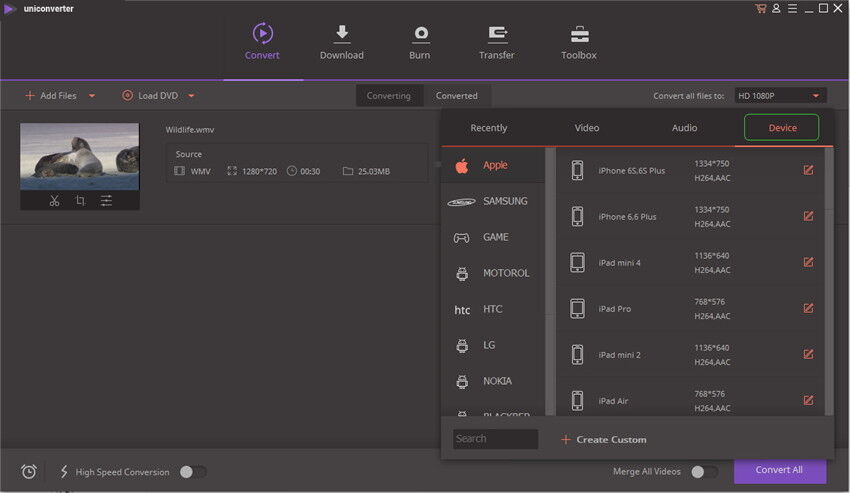Click the scissors trim icon under thumbnail
The image size is (850, 493).
tap(54, 201)
